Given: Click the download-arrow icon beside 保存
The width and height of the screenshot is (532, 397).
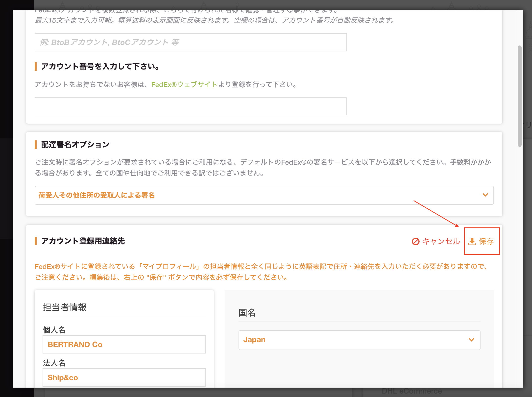Looking at the screenshot, I should 472,241.
